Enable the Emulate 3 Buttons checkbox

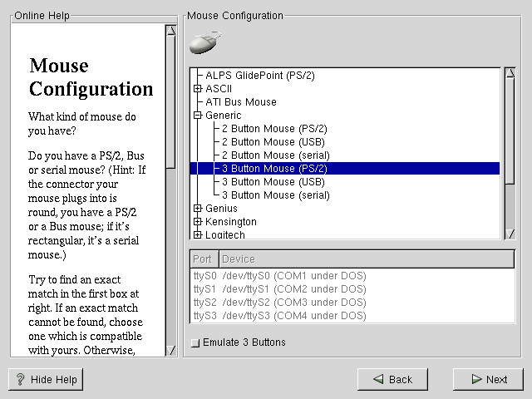[x=195, y=342]
